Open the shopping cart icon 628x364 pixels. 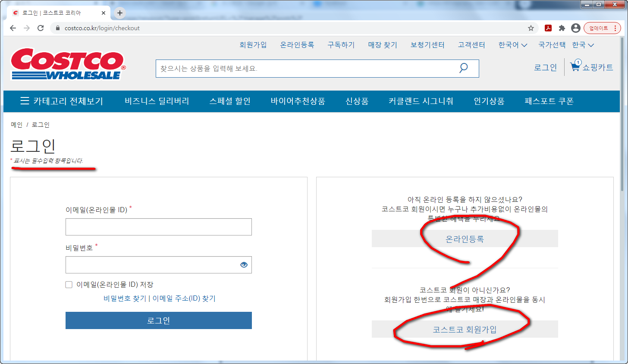[575, 66]
